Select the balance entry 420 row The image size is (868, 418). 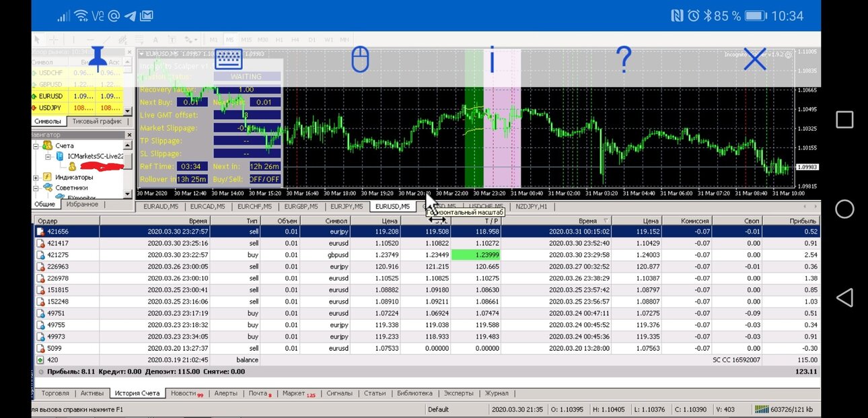tap(426, 359)
